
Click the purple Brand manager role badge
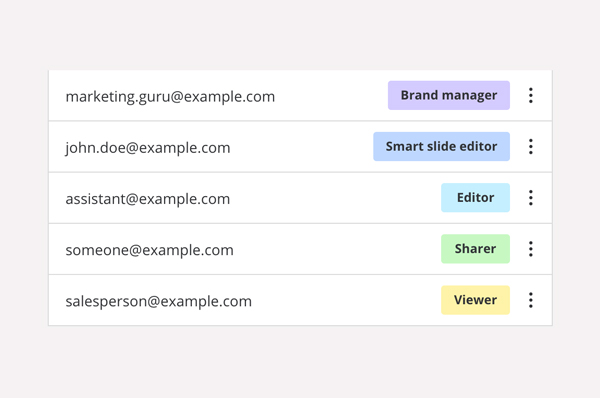[449, 95]
